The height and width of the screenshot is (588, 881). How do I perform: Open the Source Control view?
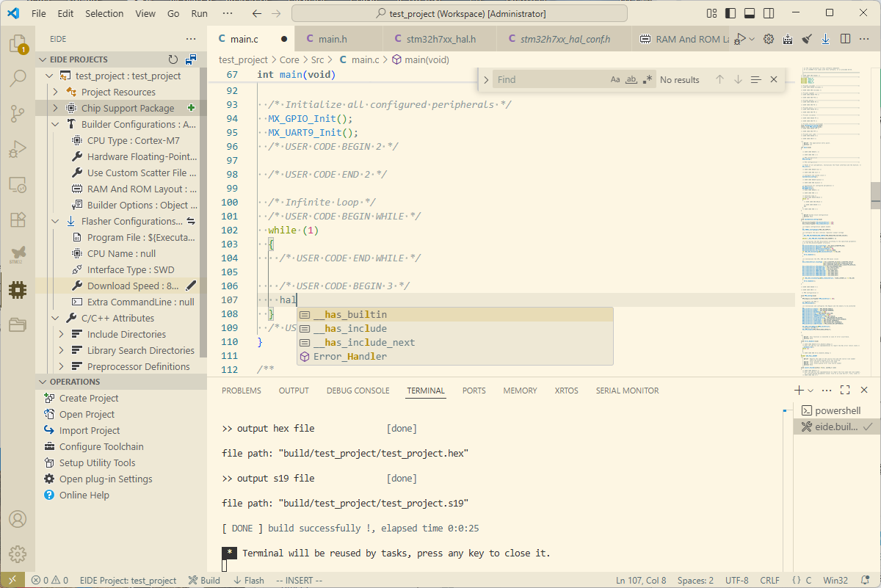tap(18, 114)
